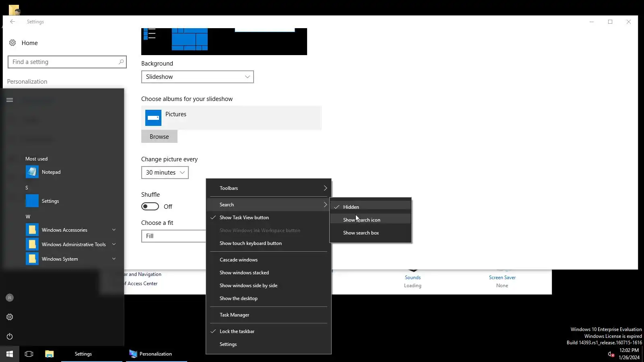Expand the Search submenu
Image resolution: width=644 pixels, height=362 pixels.
(x=268, y=204)
